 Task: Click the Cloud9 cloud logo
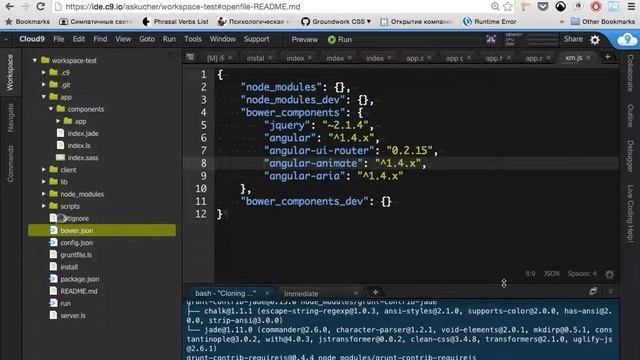click(627, 40)
